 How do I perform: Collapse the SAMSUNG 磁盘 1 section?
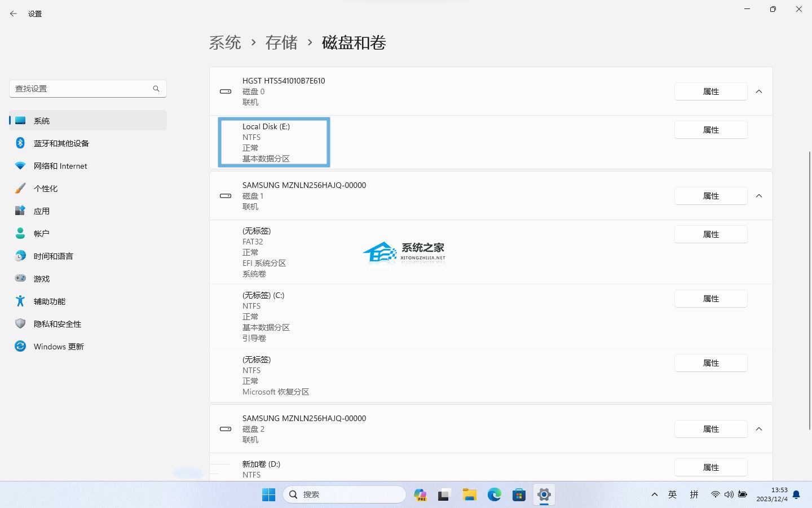tap(759, 196)
